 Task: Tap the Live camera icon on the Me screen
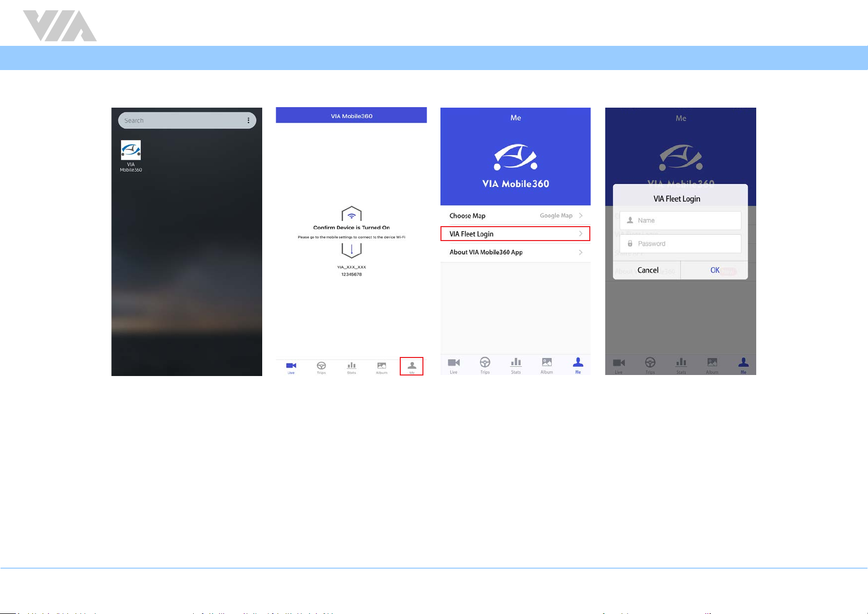click(x=454, y=363)
